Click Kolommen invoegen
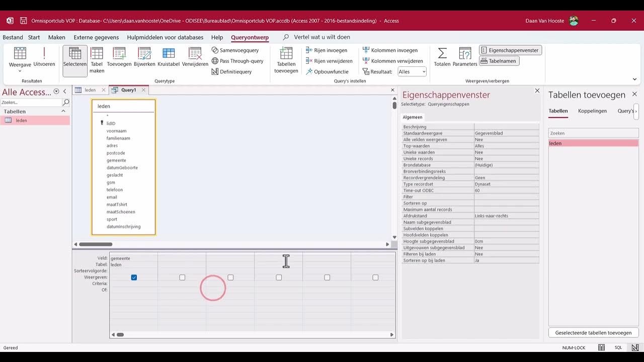644x362 pixels. [x=390, y=50]
